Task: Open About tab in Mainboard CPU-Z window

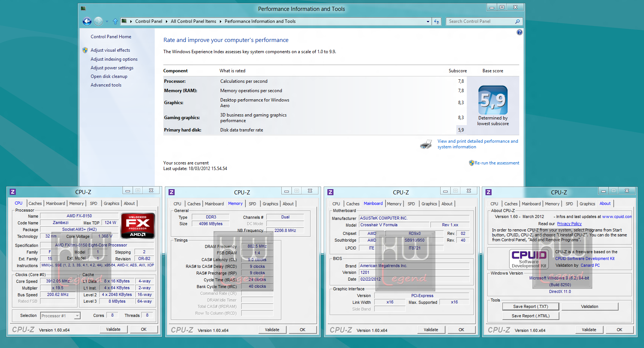Action: (x=447, y=204)
